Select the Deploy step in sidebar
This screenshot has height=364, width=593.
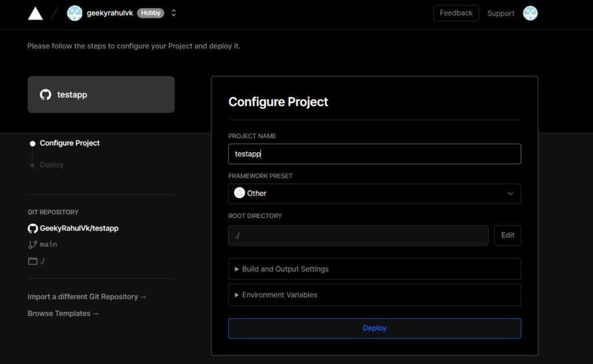[x=52, y=165]
